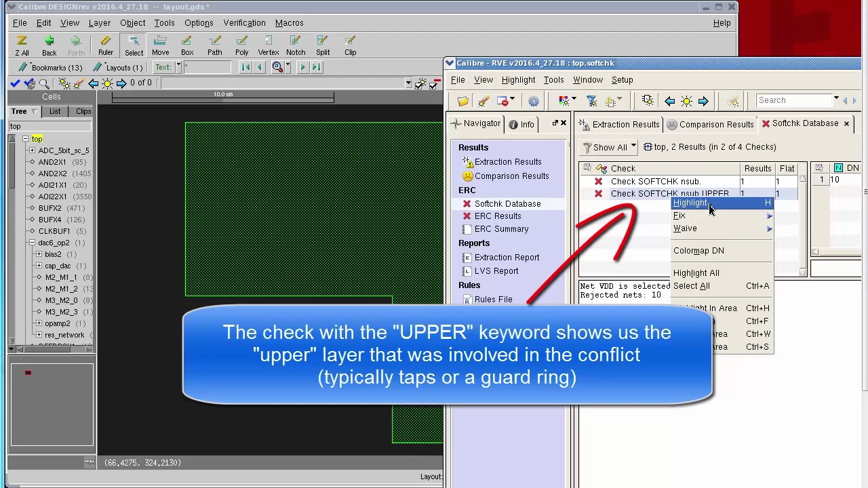Click the next result arrow in RVE toolbar
868x488 pixels.
[703, 101]
